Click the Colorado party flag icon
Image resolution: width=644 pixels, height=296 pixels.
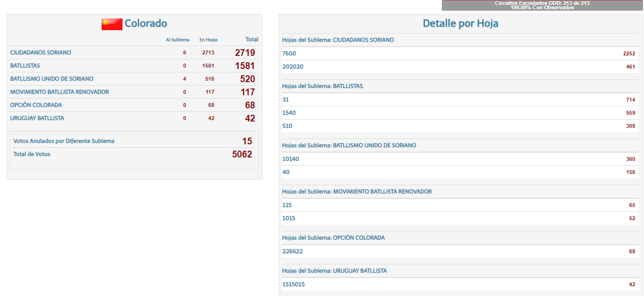point(112,24)
